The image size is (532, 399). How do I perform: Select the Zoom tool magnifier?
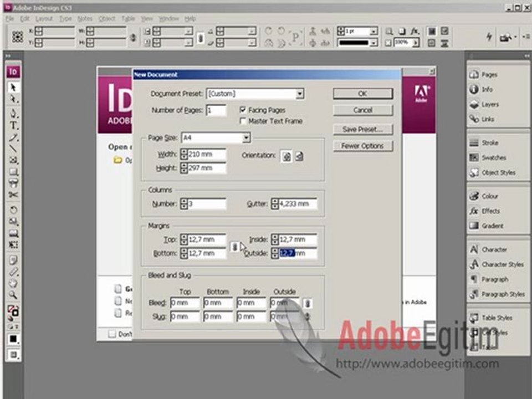(x=13, y=295)
